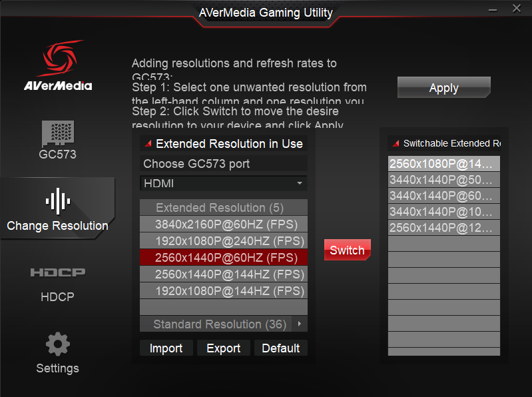This screenshot has width=532, height=397.
Task: Open the HDCP section icon
Action: (57, 273)
